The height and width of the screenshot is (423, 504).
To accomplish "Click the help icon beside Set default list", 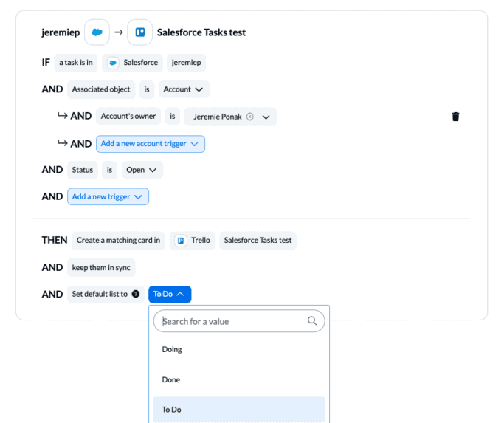I will tap(135, 294).
